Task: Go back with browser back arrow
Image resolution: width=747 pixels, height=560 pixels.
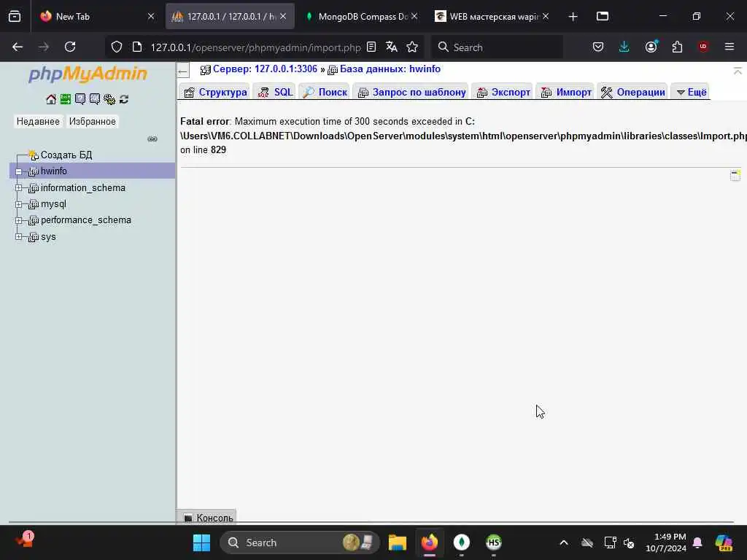Action: pyautogui.click(x=18, y=47)
